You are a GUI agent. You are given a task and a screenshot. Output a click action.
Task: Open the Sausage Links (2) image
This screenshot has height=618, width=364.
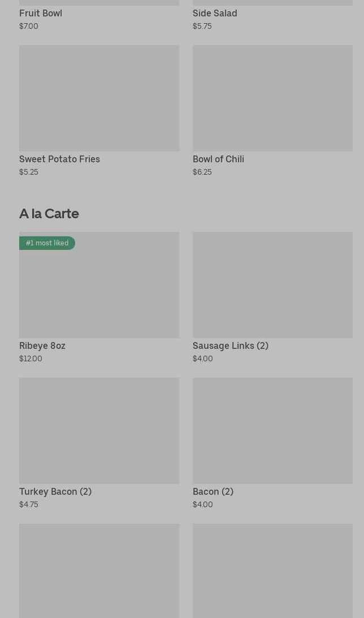pos(272,284)
